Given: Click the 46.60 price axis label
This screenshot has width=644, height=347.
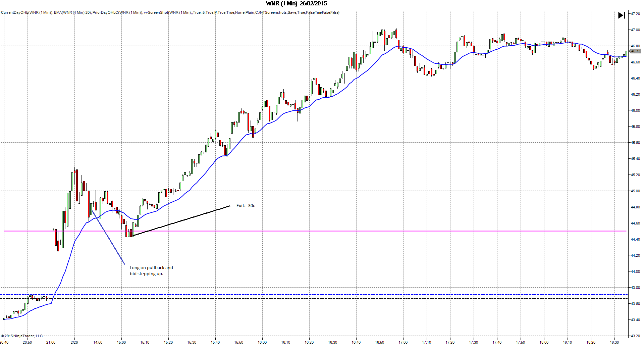Looking at the screenshot, I should (635, 62).
